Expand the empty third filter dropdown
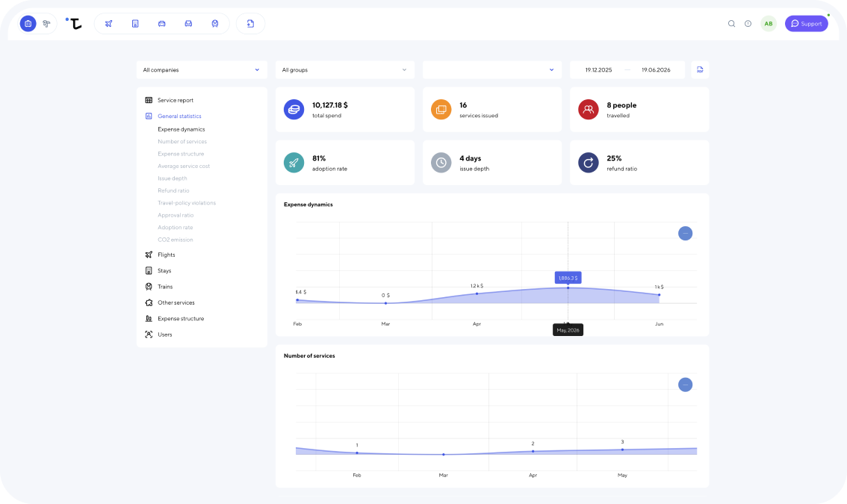Viewport: 847px width, 504px height. click(492, 69)
